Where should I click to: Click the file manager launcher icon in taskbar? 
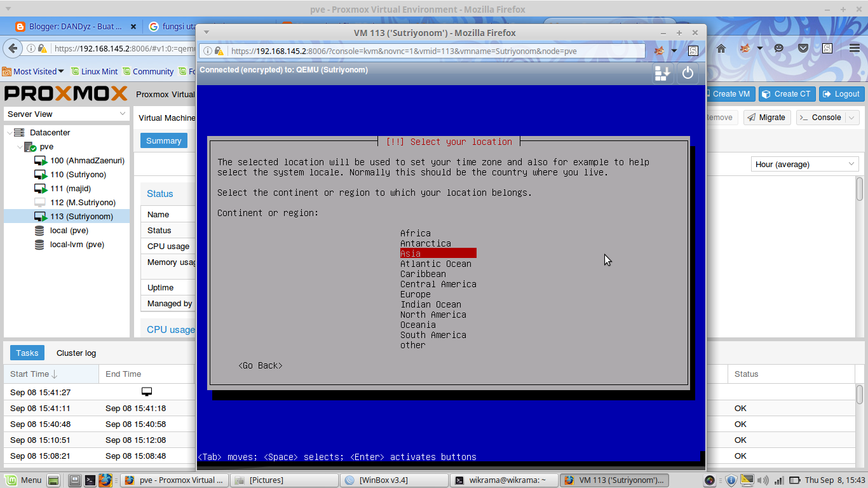(x=75, y=480)
